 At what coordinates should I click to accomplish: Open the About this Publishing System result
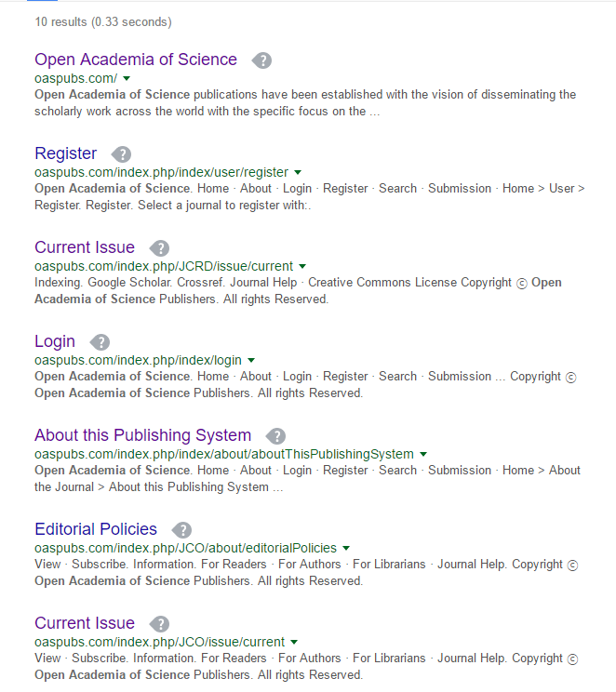[x=143, y=435]
